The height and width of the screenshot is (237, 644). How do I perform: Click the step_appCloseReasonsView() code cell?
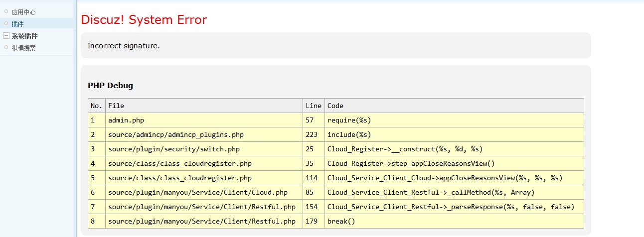pos(411,163)
